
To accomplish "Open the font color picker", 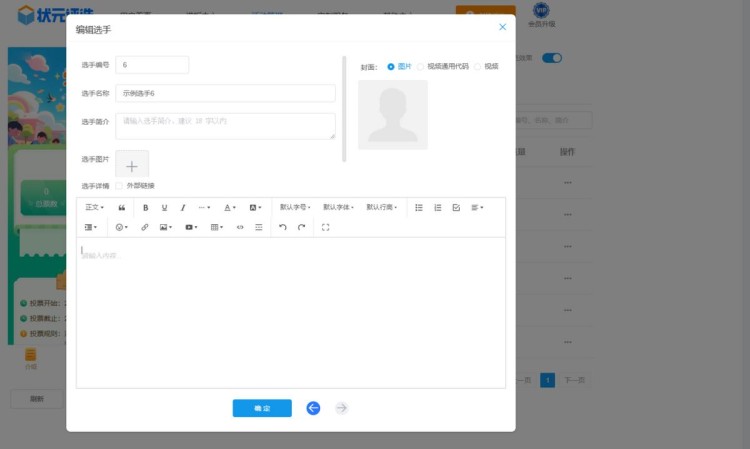I will (x=230, y=208).
